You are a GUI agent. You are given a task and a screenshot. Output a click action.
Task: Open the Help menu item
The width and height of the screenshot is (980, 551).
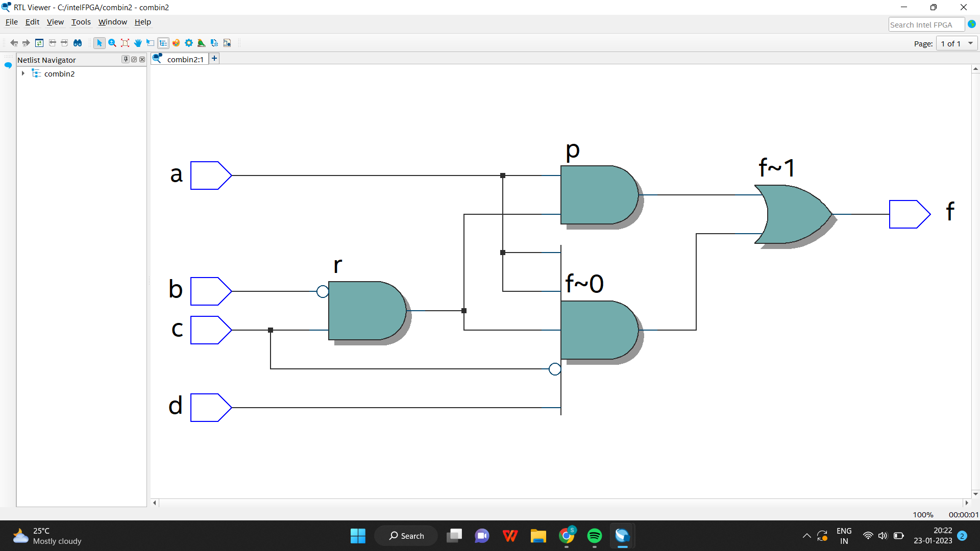142,22
